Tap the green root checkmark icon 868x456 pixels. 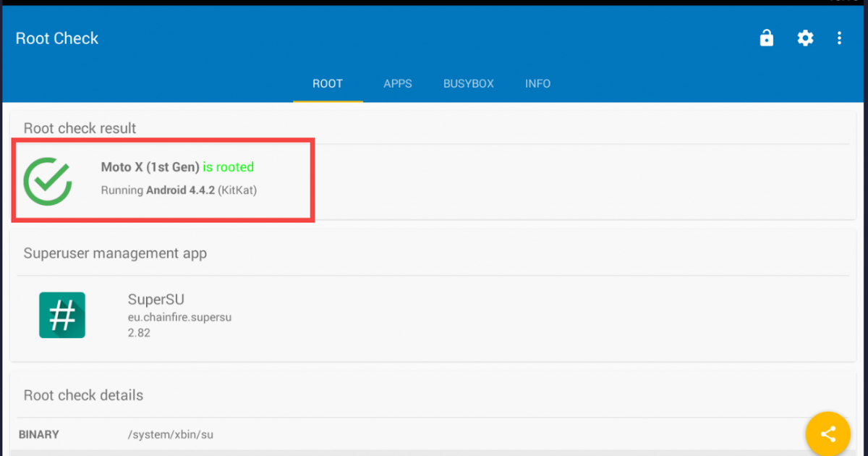point(48,181)
